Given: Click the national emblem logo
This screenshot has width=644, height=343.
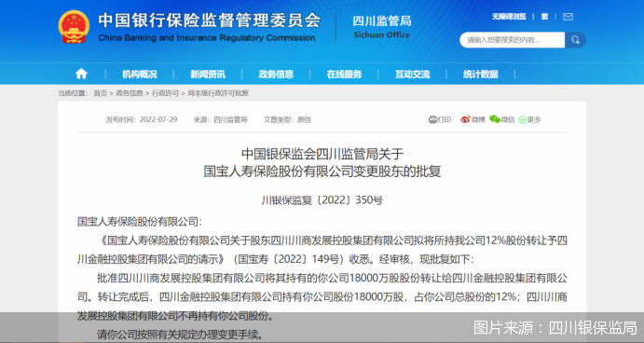Looking at the screenshot, I should click(74, 27).
